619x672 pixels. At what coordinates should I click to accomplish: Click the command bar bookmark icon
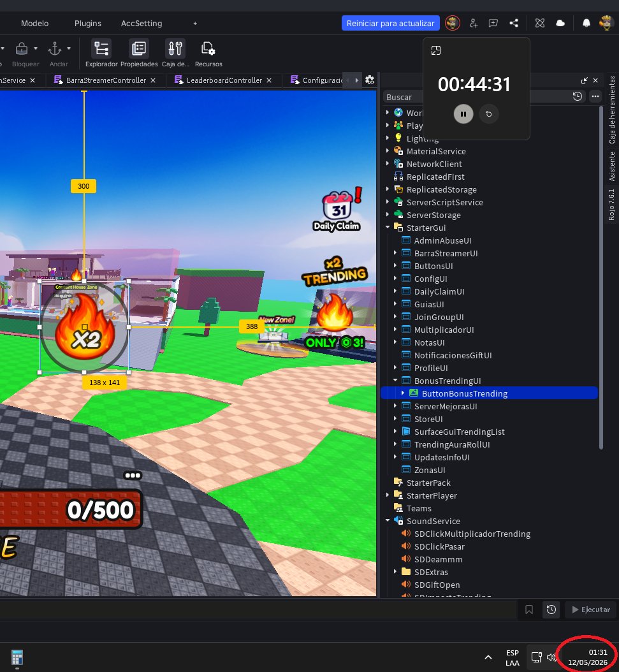529,610
